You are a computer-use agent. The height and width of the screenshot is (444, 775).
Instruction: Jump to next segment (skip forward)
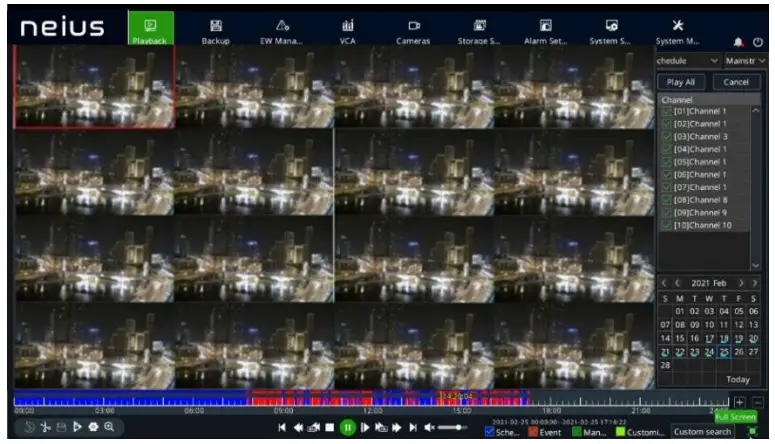413,428
